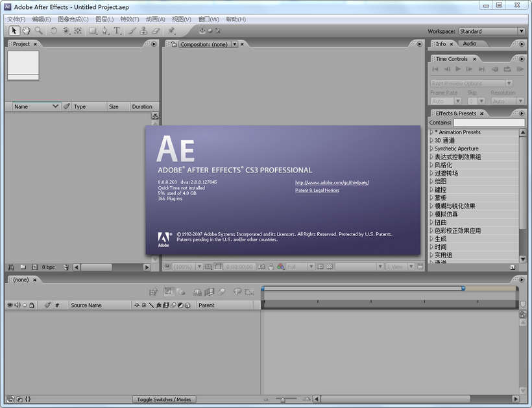Switch to the Audio tab

click(x=470, y=43)
